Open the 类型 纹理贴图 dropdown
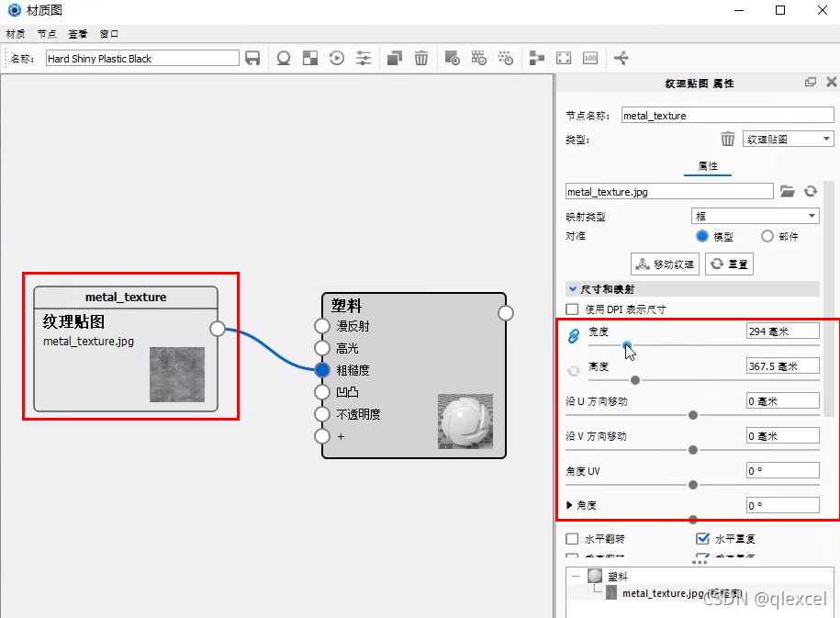The width and height of the screenshot is (840, 618). click(788, 140)
